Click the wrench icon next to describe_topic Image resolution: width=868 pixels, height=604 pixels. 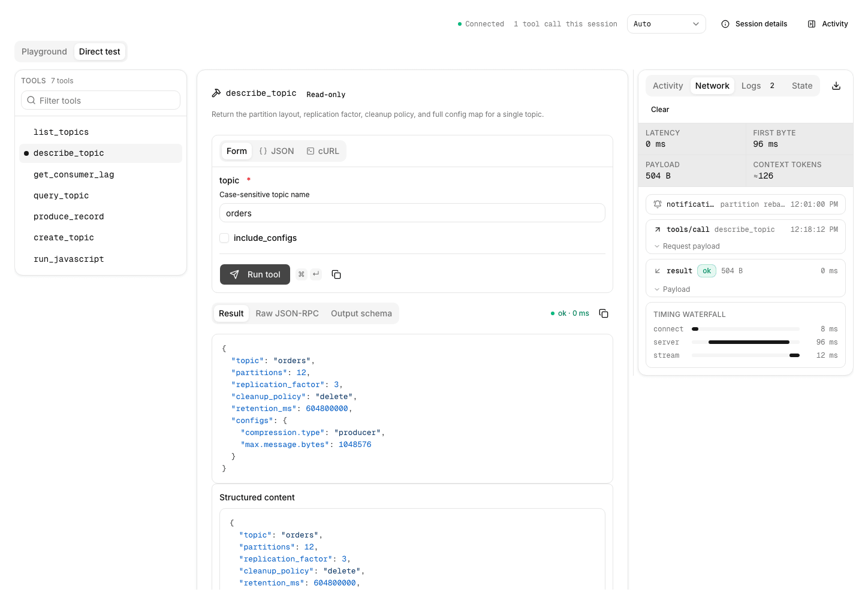point(216,93)
